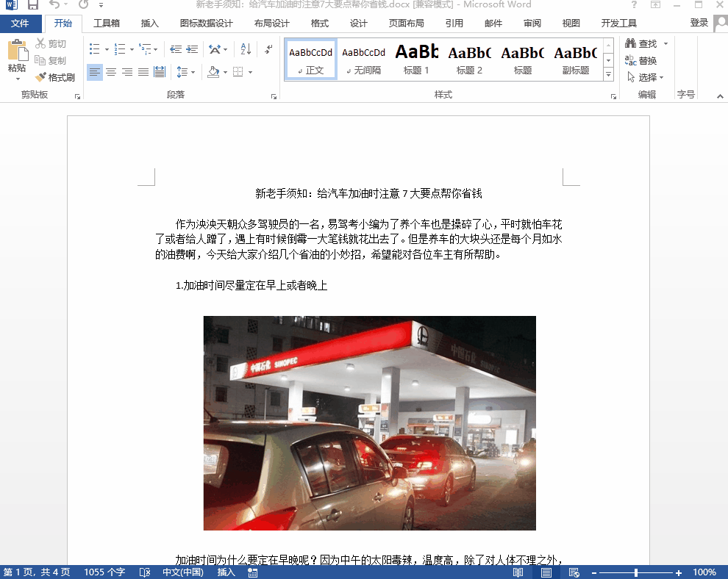Click the Numbered list icon
The width and height of the screenshot is (728, 579).
pos(119,48)
